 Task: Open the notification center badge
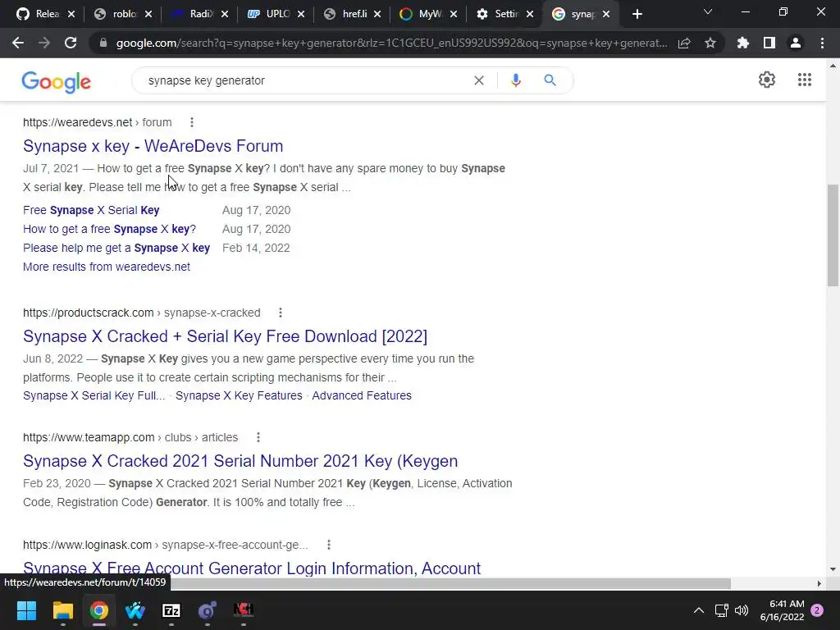click(817, 610)
